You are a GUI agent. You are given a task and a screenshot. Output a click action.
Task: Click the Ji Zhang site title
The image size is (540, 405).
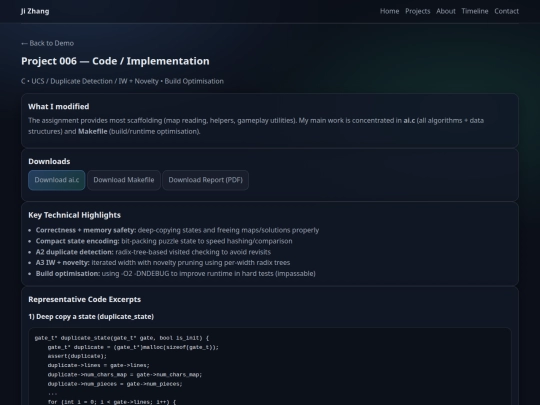(x=35, y=11)
